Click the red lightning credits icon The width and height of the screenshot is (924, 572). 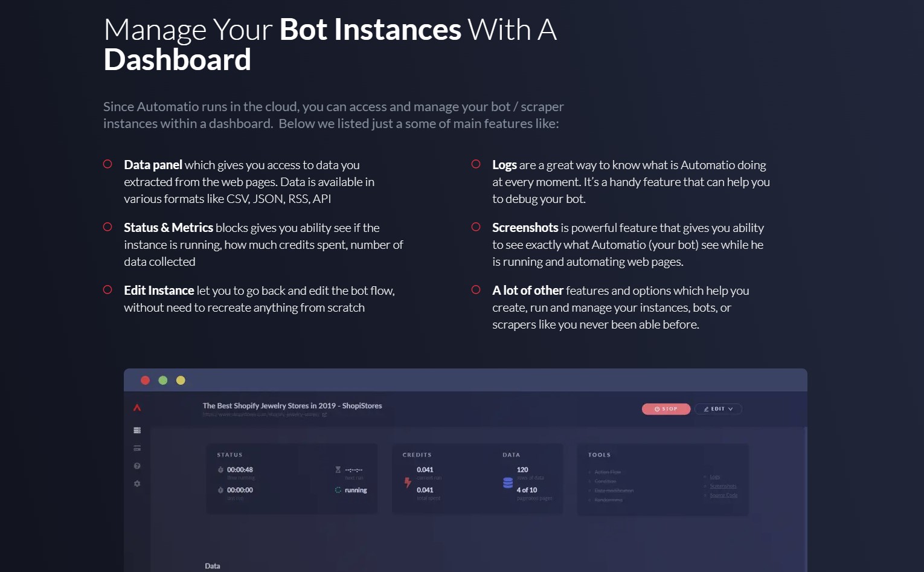point(408,482)
